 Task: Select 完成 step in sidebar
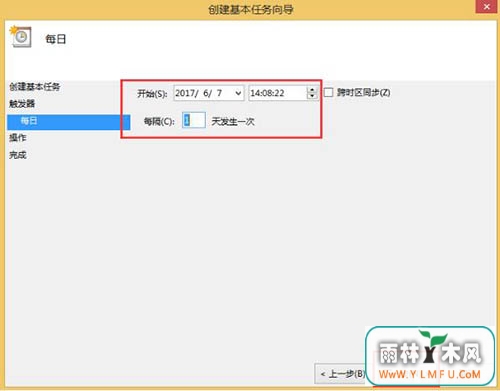tap(18, 155)
